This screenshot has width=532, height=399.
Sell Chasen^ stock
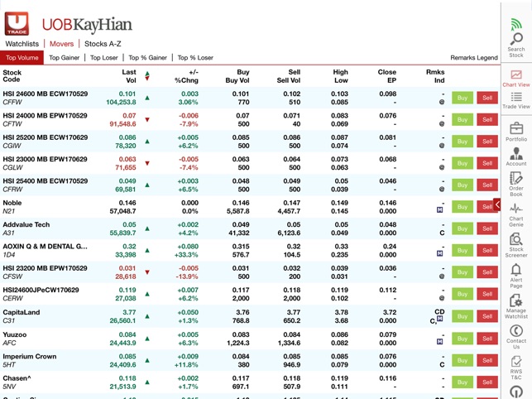coord(487,382)
